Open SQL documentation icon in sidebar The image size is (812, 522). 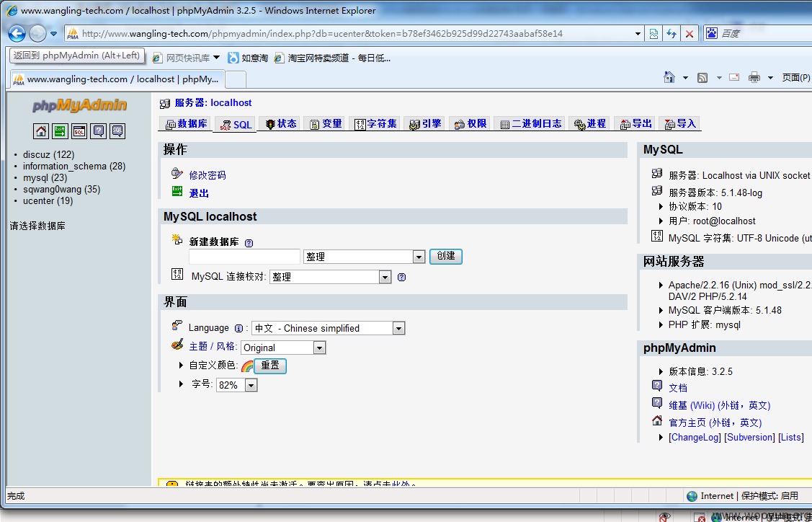point(117,131)
